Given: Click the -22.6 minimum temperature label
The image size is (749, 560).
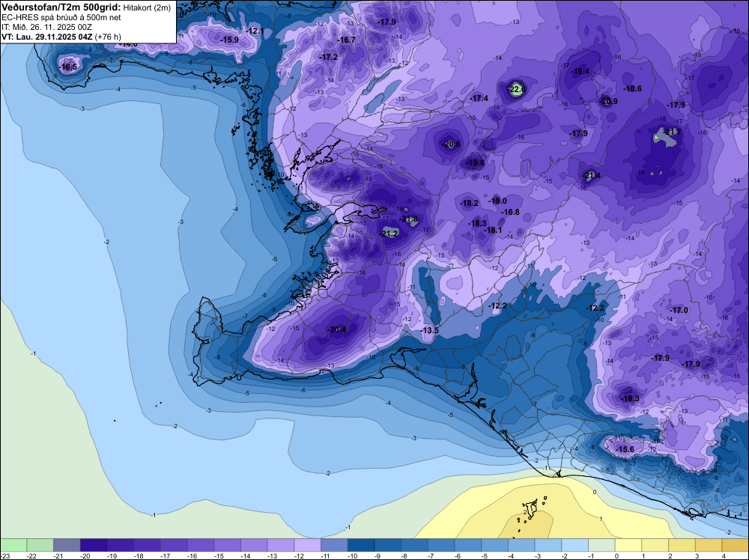Looking at the screenshot, I should coord(517,89).
